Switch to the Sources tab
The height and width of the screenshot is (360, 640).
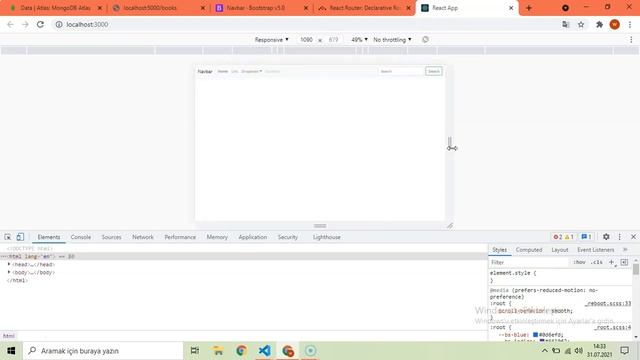pyautogui.click(x=111, y=237)
